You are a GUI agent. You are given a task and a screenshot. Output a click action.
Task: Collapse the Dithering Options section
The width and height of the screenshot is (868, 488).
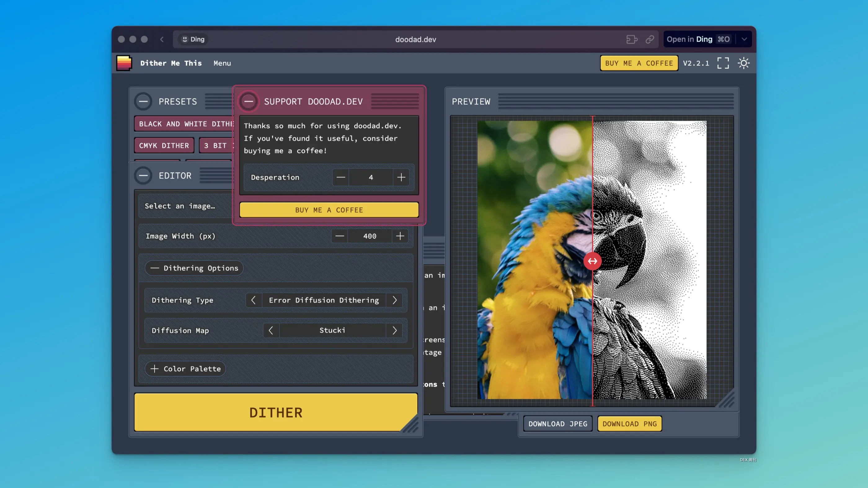[x=194, y=268]
